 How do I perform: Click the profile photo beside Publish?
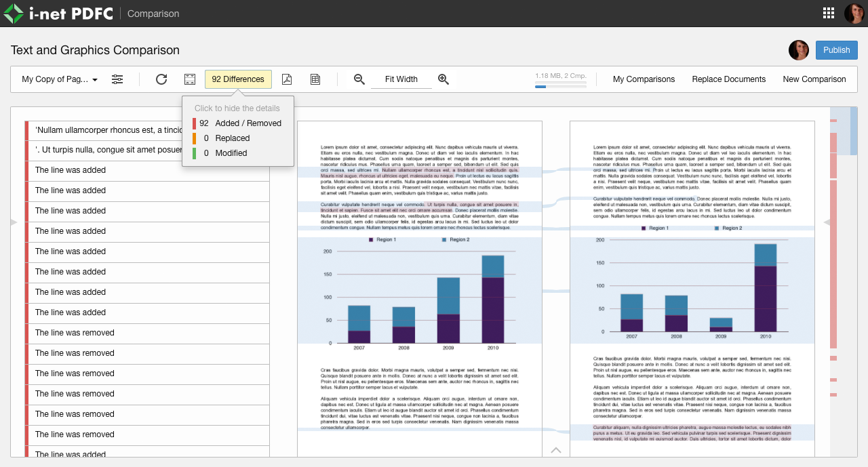(x=799, y=50)
